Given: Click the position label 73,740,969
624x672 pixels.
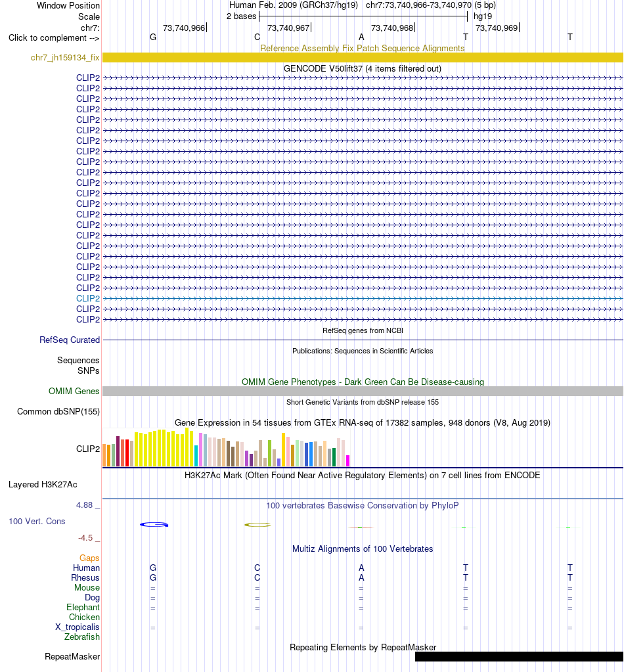Looking at the screenshot, I should 497,28.
